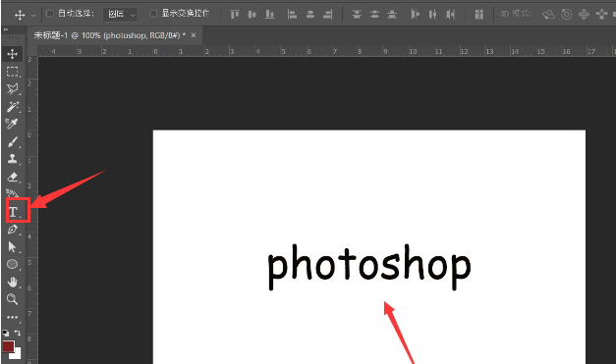The width and height of the screenshot is (616, 364).
Task: Swap foreground and background colors
Action: point(18,333)
